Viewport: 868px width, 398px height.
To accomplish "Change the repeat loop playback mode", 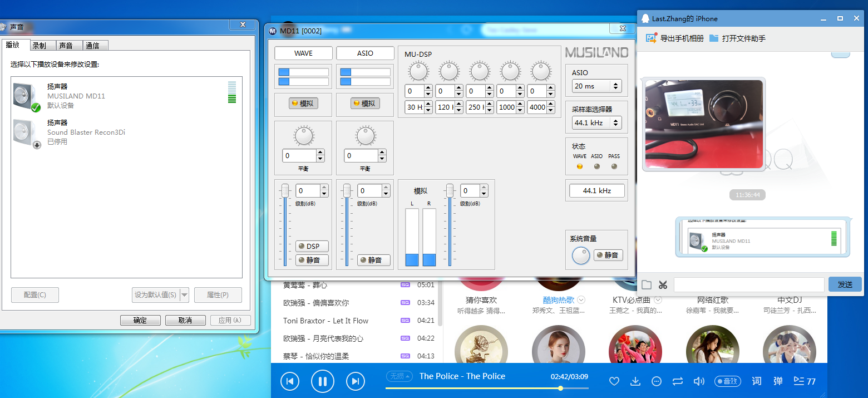I will [x=677, y=381].
